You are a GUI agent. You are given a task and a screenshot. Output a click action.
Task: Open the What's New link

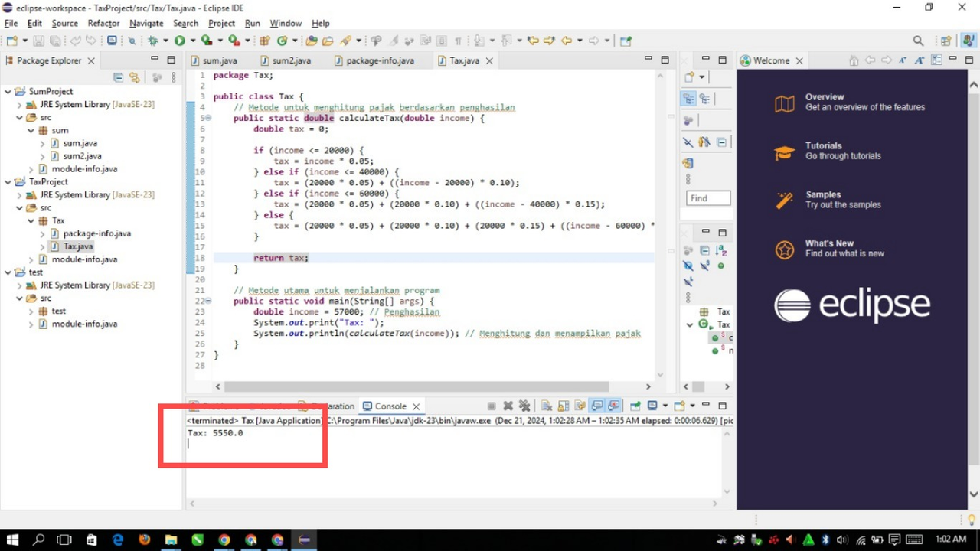click(x=829, y=243)
